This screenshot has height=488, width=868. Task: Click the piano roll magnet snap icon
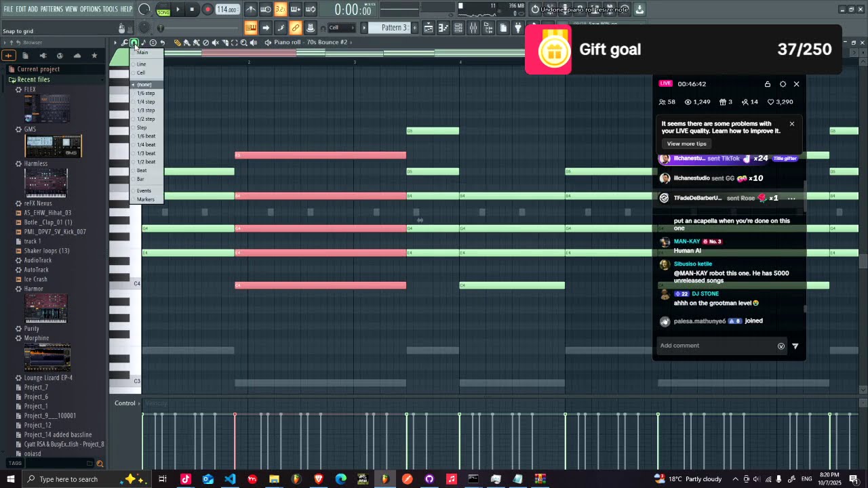coord(134,43)
